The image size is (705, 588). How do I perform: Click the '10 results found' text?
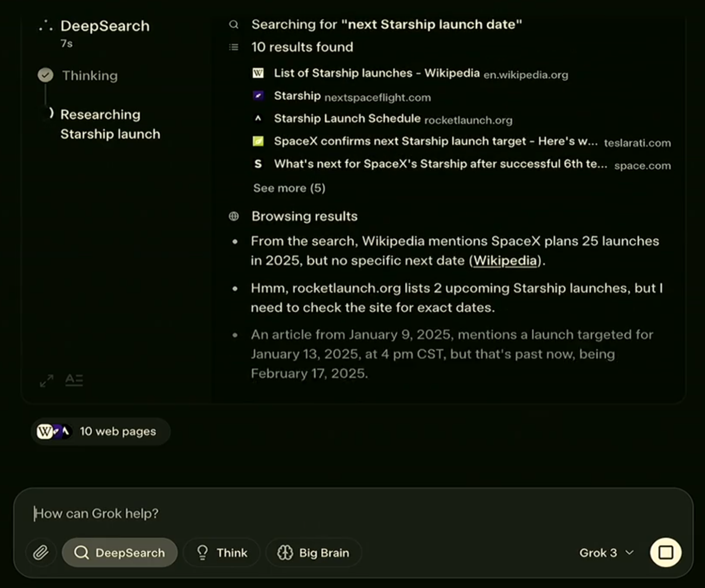[302, 47]
